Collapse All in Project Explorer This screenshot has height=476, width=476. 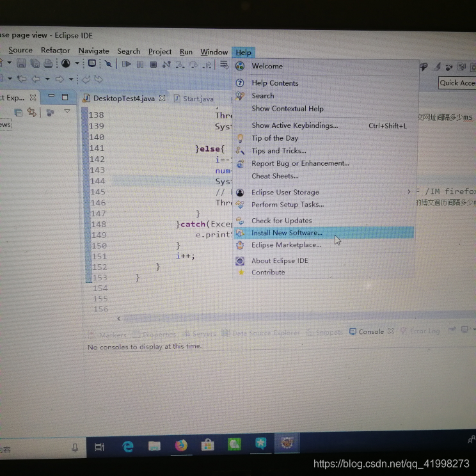[x=18, y=113]
